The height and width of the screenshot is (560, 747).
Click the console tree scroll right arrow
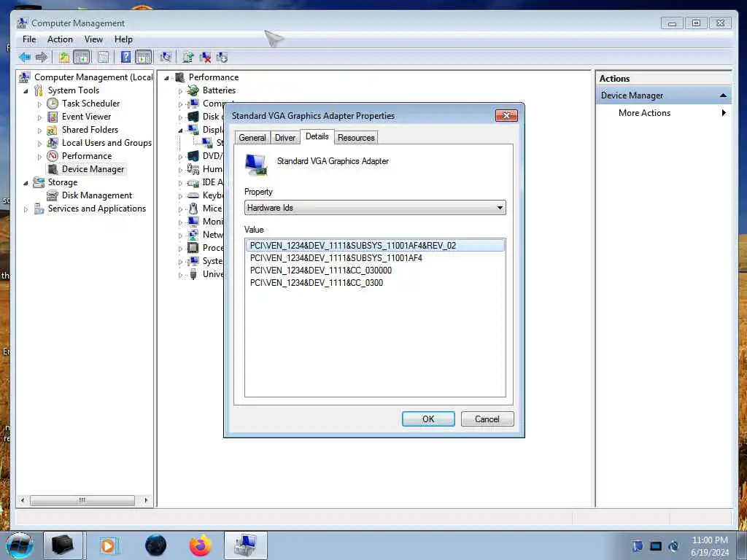tap(146, 500)
